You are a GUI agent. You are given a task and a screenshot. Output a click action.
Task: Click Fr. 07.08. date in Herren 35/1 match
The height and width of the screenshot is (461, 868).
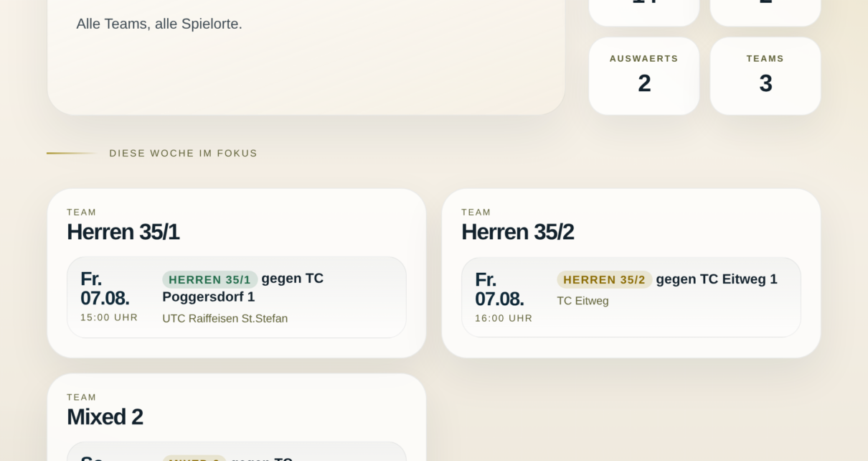tap(105, 288)
